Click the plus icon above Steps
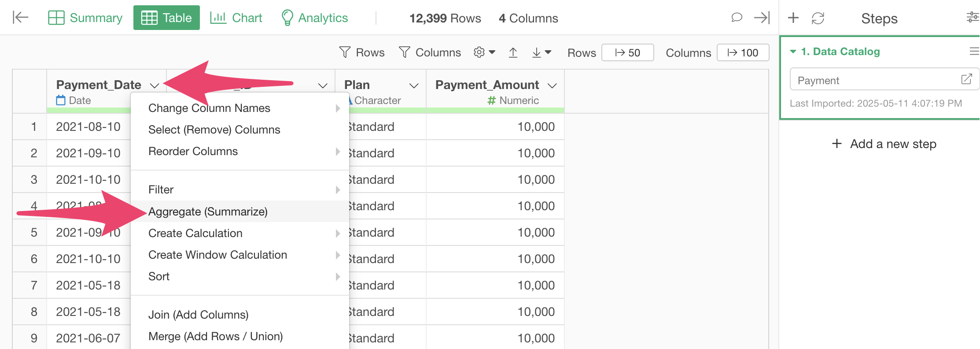Image resolution: width=980 pixels, height=349 pixels. (x=793, y=18)
